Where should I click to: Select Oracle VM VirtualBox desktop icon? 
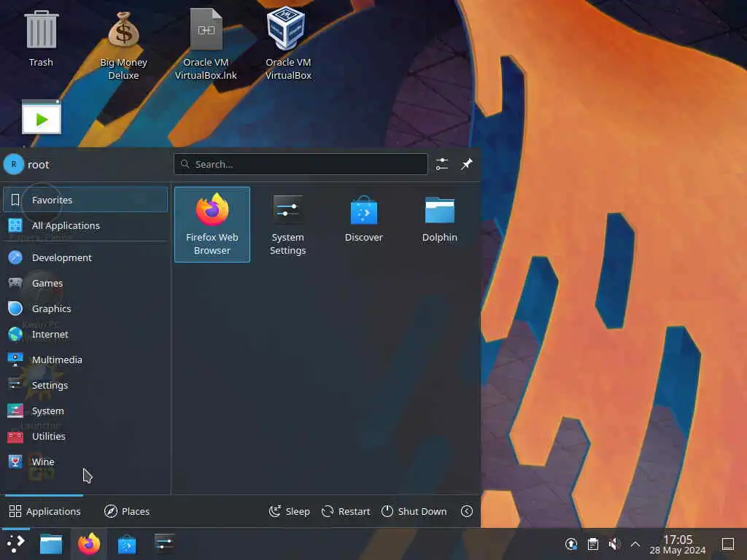click(x=288, y=44)
